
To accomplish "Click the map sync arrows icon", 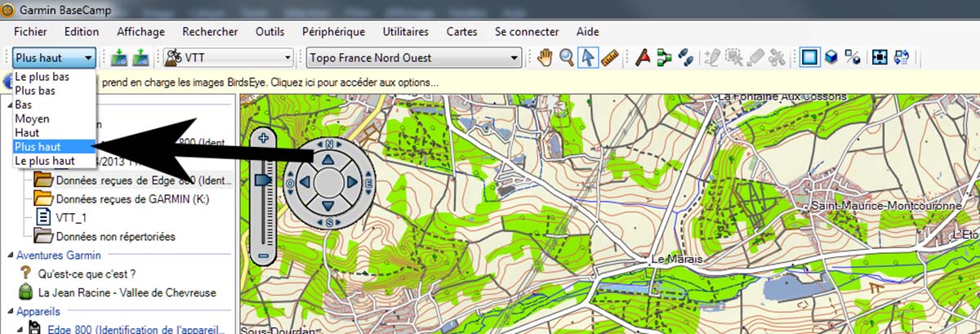I will point(902,58).
